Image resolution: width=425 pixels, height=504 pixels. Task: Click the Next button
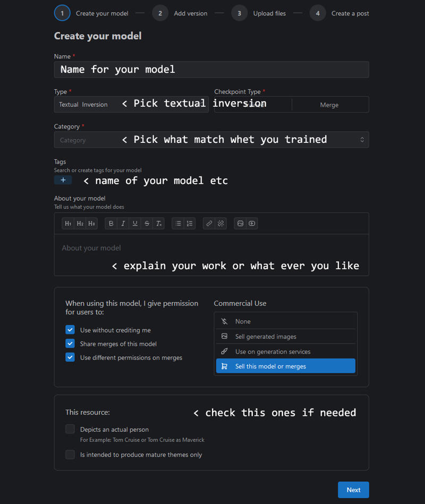coord(353,490)
